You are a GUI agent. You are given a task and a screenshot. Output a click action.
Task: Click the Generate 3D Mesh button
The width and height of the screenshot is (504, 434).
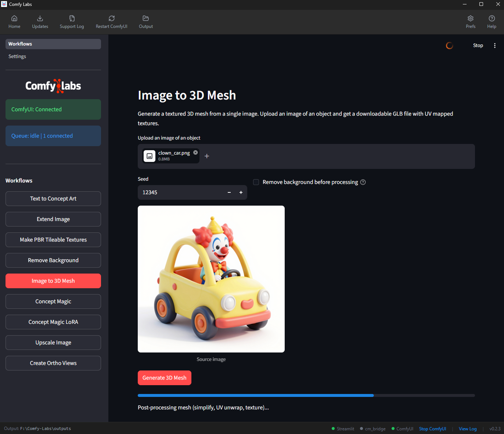165,378
